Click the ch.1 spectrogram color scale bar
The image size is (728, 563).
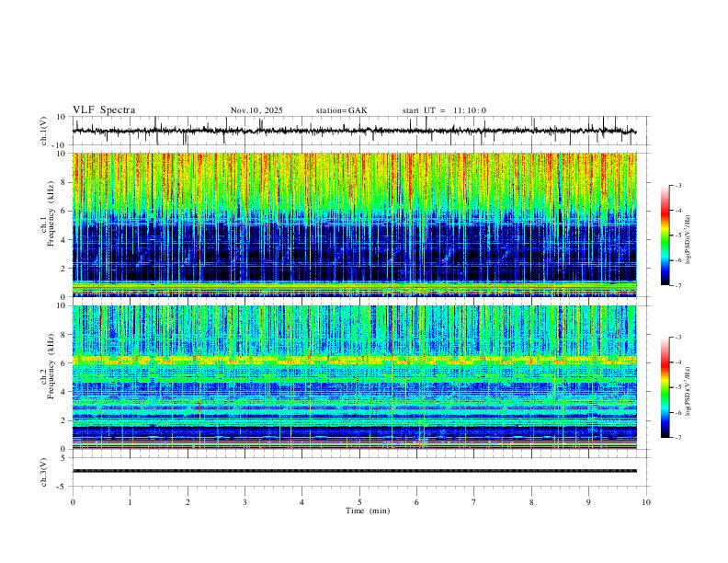point(665,236)
